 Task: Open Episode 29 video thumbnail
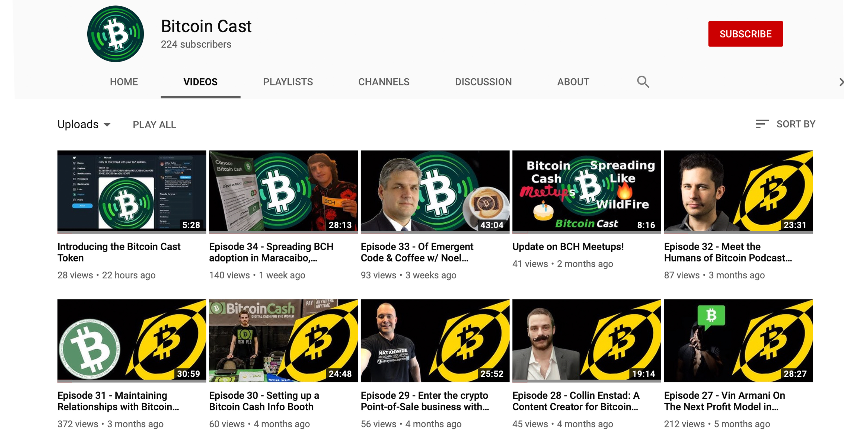point(435,341)
